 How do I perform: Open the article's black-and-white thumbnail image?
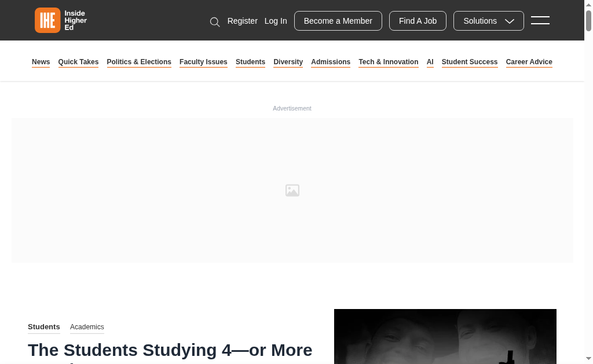click(x=445, y=337)
